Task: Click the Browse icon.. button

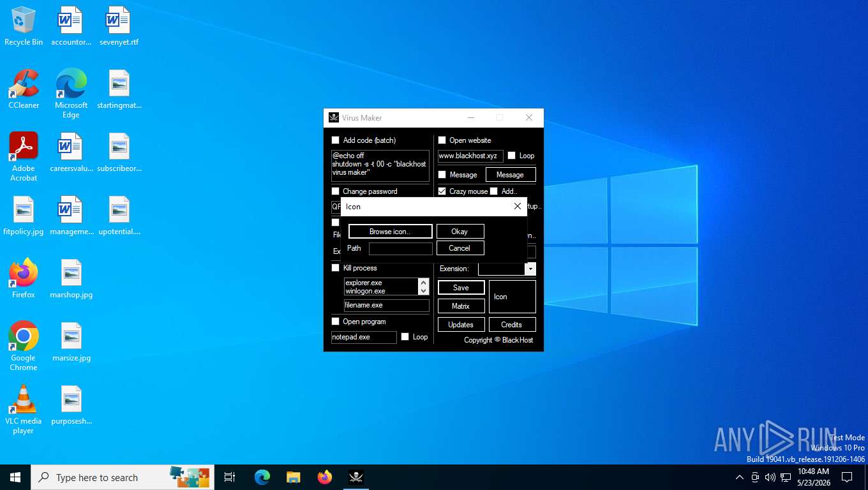Action: (x=390, y=232)
